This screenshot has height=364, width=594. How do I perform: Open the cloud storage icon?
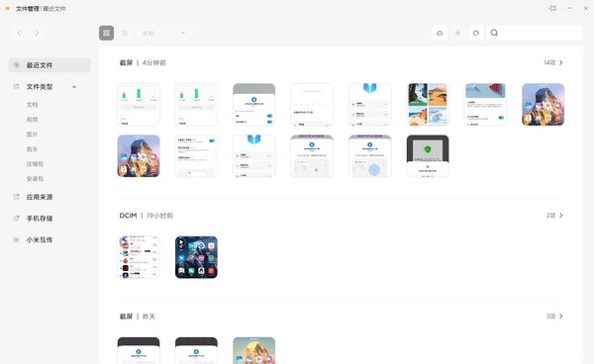[x=440, y=33]
